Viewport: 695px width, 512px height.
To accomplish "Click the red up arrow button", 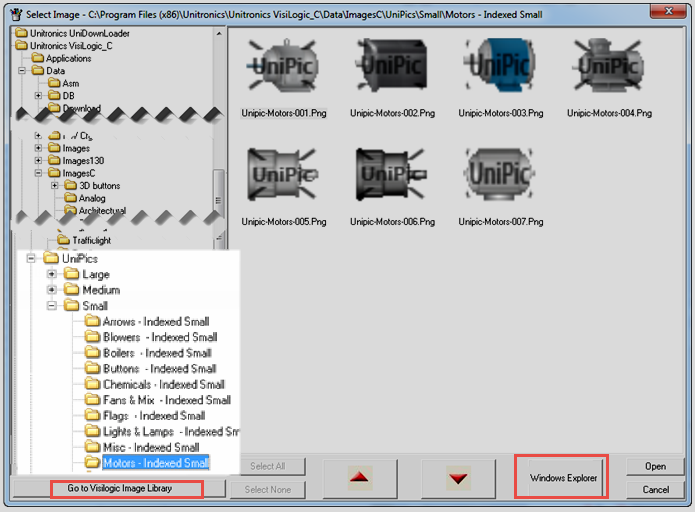I will pos(360,478).
